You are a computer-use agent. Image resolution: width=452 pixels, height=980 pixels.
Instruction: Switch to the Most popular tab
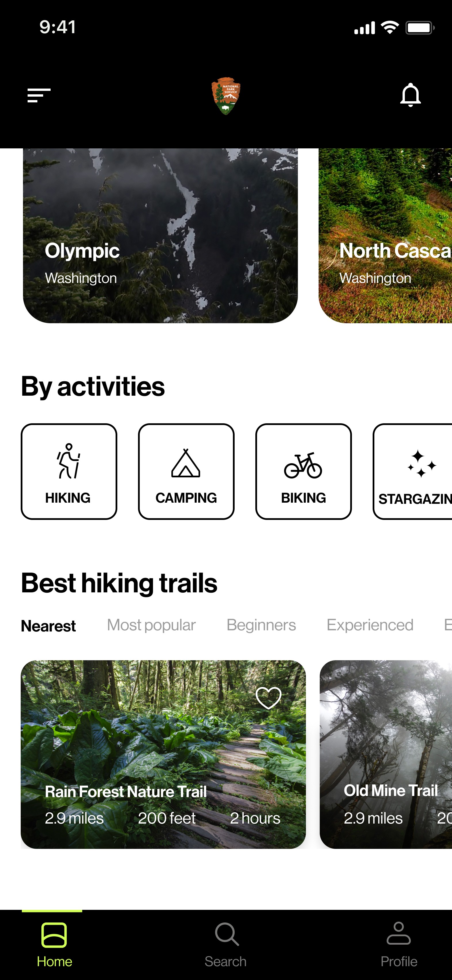pos(151,625)
